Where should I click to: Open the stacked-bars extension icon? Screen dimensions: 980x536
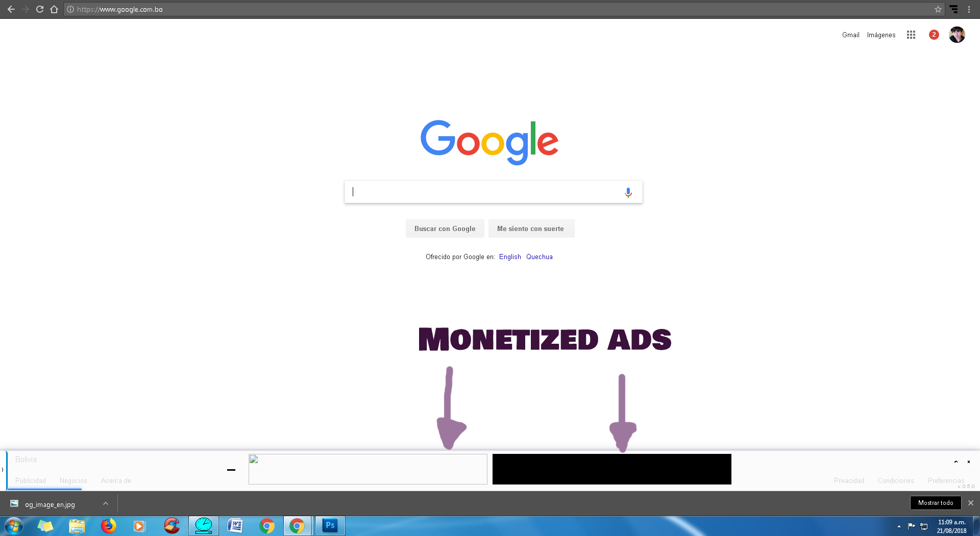click(x=953, y=9)
